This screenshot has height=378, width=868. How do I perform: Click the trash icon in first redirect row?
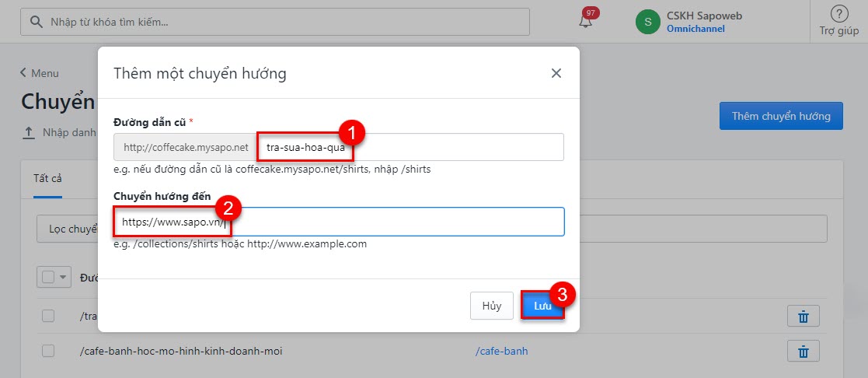803,316
